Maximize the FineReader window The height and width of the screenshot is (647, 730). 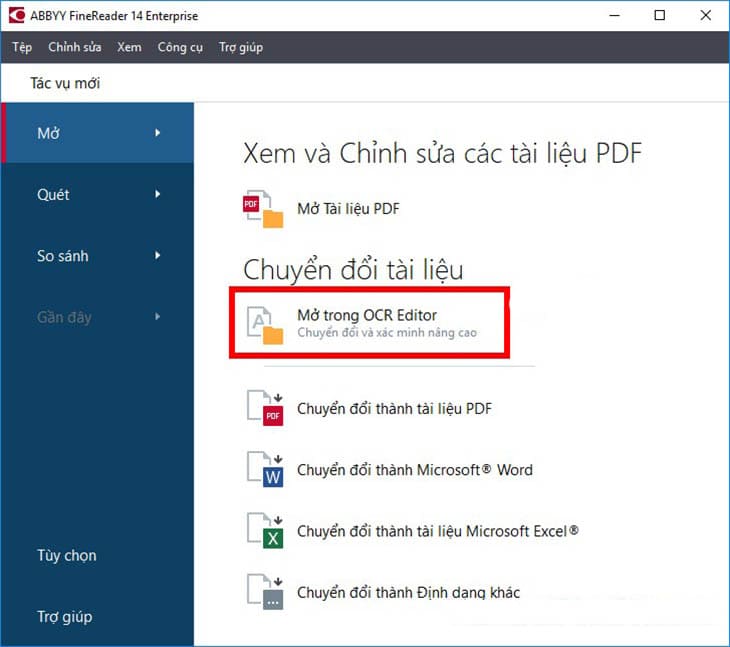pyautogui.click(x=660, y=15)
